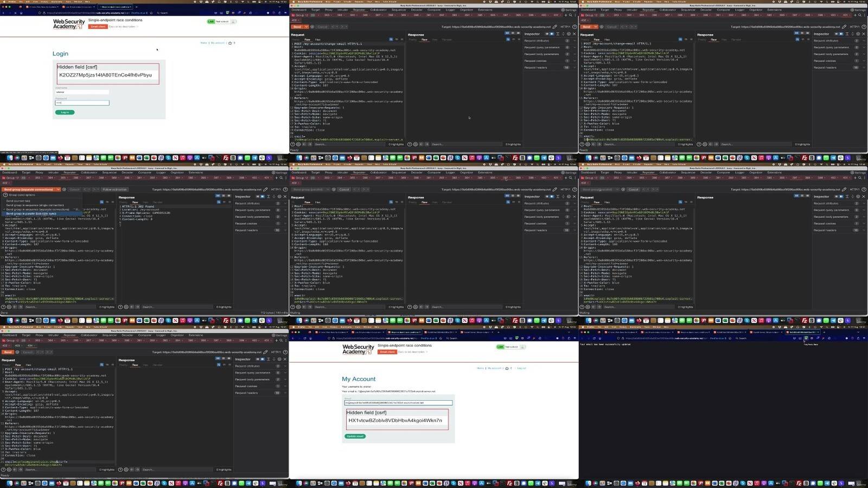Add new Repeater tab in the 302-response Burp window
Viewport: 868px width, 488px height.
coord(276,178)
